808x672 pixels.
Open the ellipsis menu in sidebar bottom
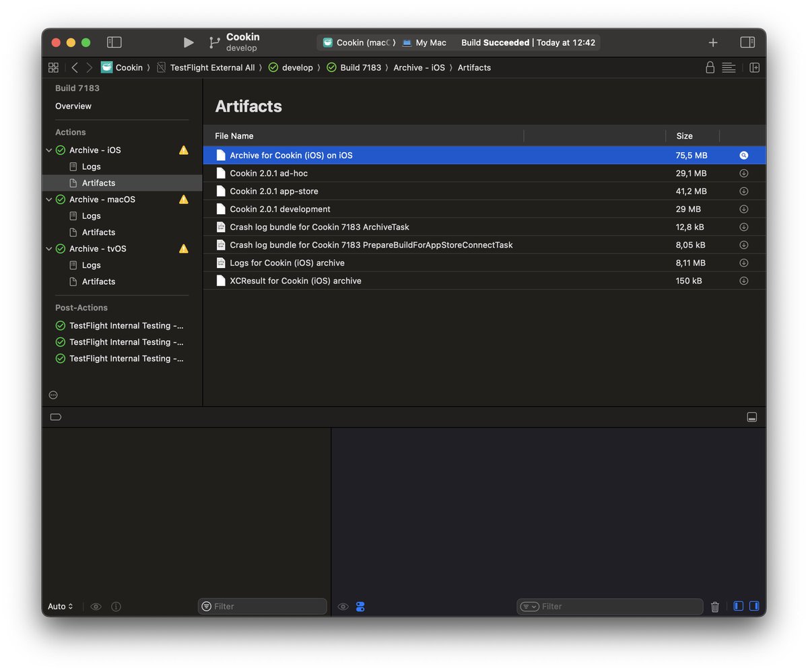[x=53, y=395]
